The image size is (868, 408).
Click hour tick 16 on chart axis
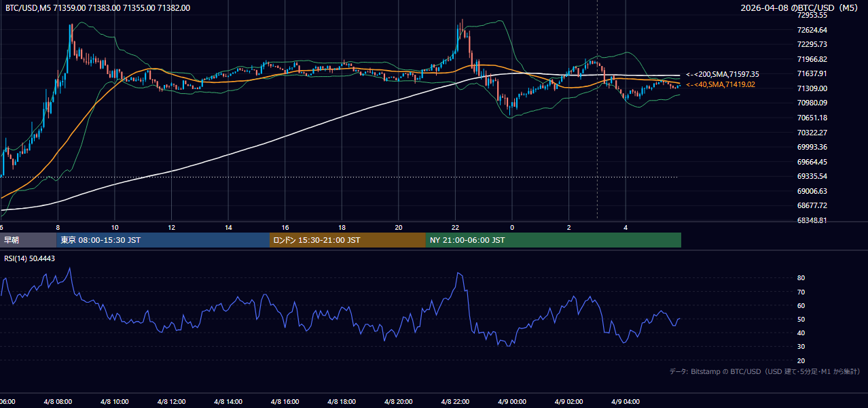(x=285, y=227)
